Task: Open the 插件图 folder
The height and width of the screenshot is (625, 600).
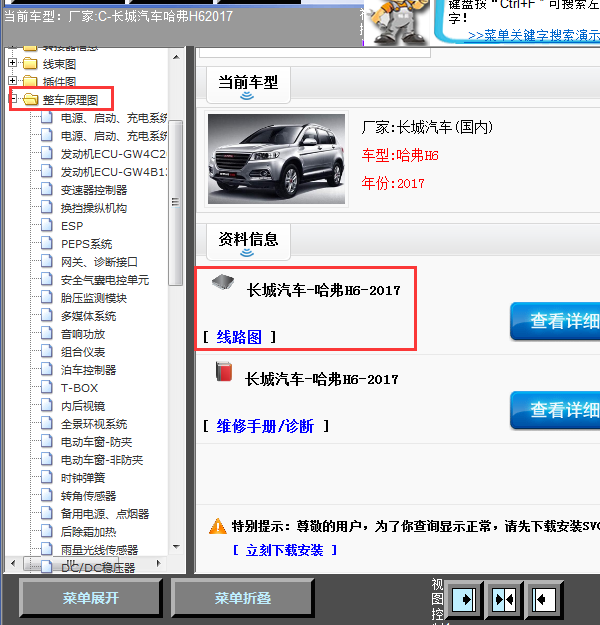Action: (59, 82)
